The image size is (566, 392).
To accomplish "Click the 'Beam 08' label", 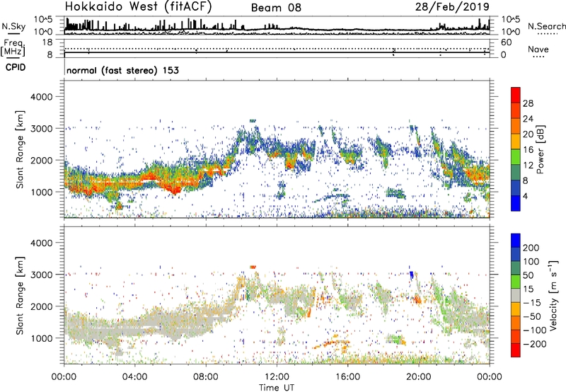I will coord(276,8).
